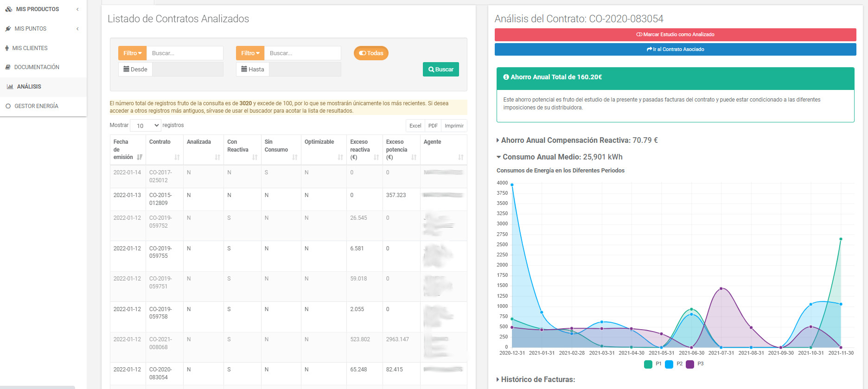Sort by Exceso potencia column icon
868x389 pixels.
tap(414, 157)
